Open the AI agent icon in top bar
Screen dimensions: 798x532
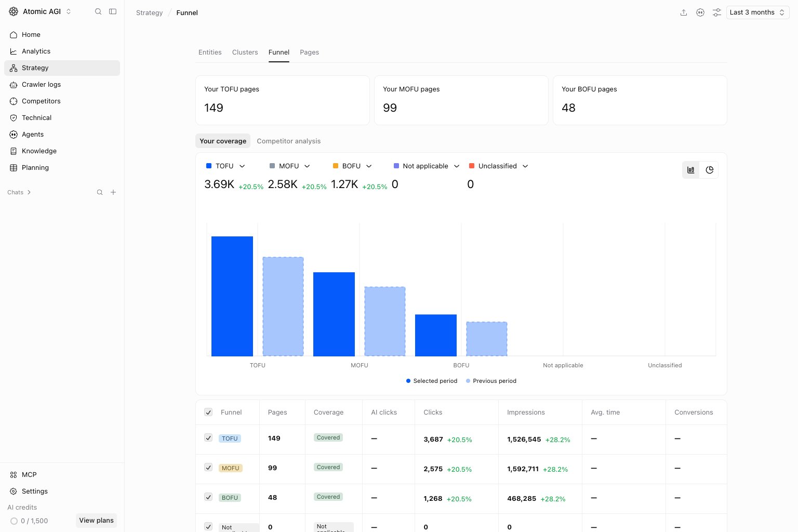coord(700,12)
